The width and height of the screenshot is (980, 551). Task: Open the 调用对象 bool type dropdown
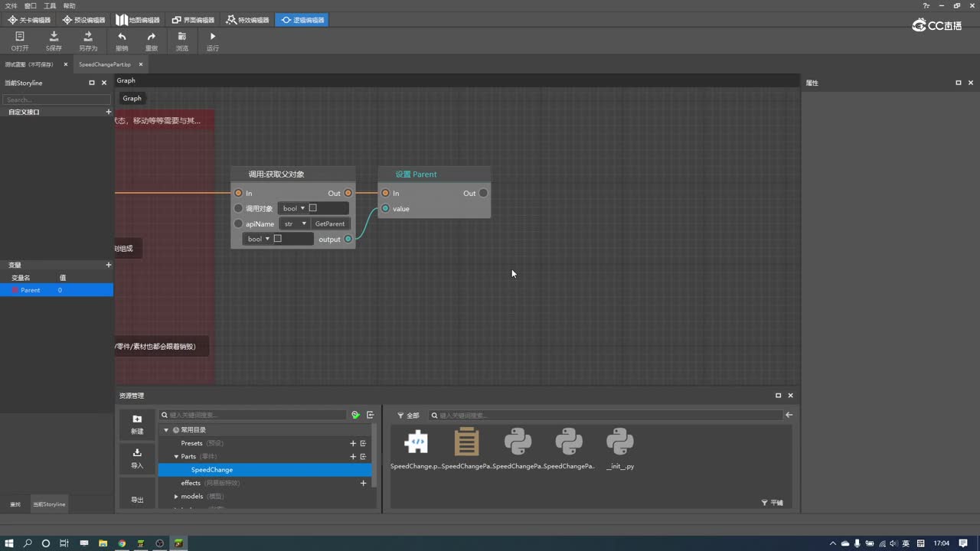pyautogui.click(x=294, y=208)
